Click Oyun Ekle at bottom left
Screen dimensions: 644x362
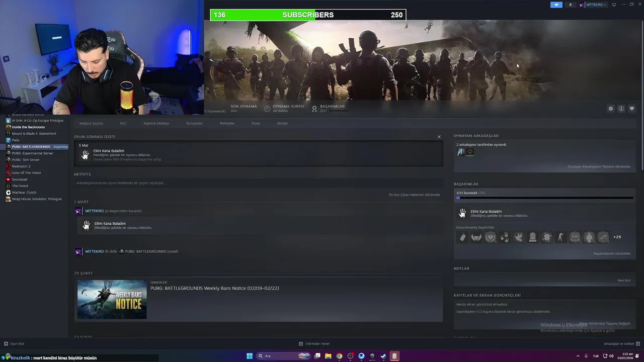(14, 344)
